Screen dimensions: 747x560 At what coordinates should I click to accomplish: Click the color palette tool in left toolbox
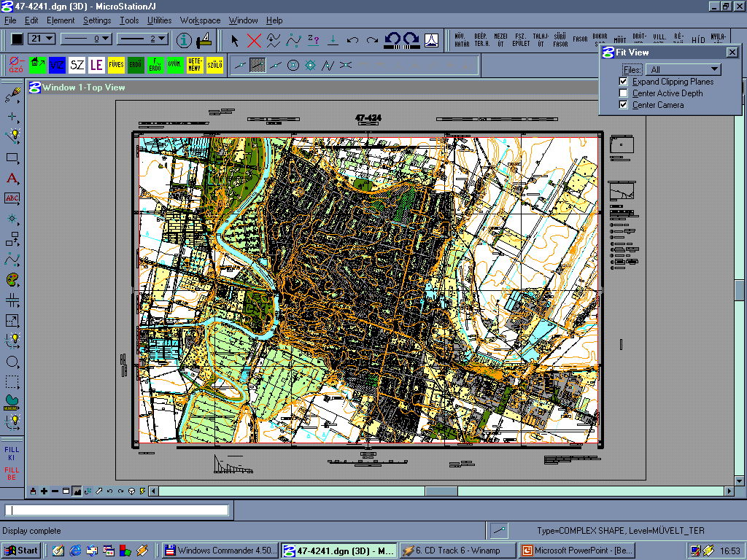12,280
